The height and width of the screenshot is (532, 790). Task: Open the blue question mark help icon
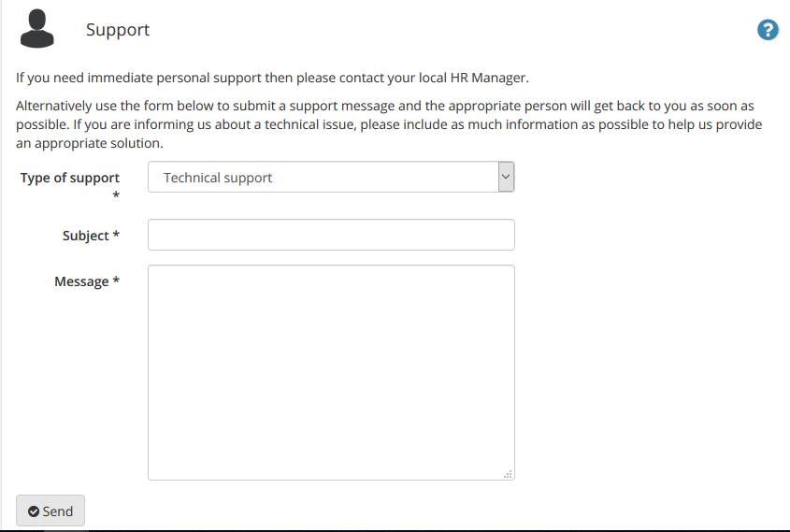click(x=768, y=30)
